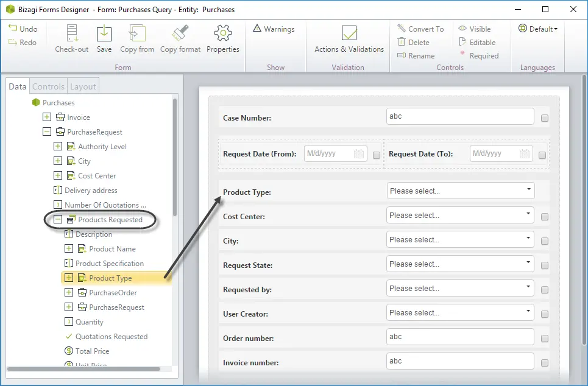Open Actions & Validations

[x=349, y=38]
